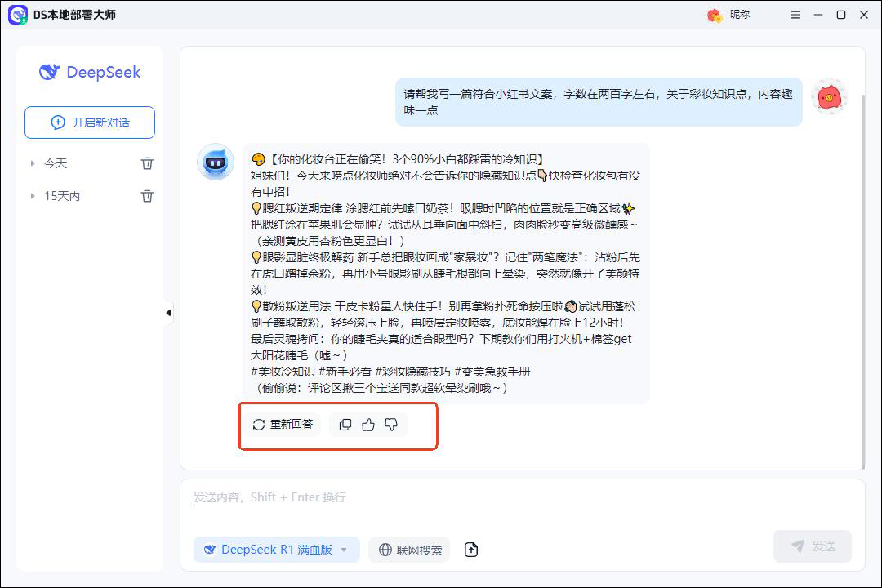Viewport: 882px width, 588px height.
Task: Minimize the window
Action: click(x=817, y=15)
